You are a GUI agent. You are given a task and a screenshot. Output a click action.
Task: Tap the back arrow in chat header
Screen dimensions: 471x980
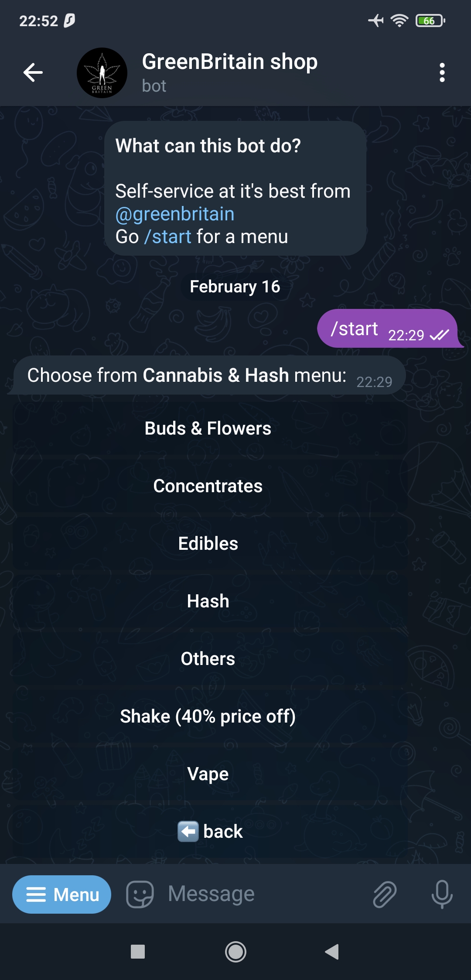(x=33, y=72)
